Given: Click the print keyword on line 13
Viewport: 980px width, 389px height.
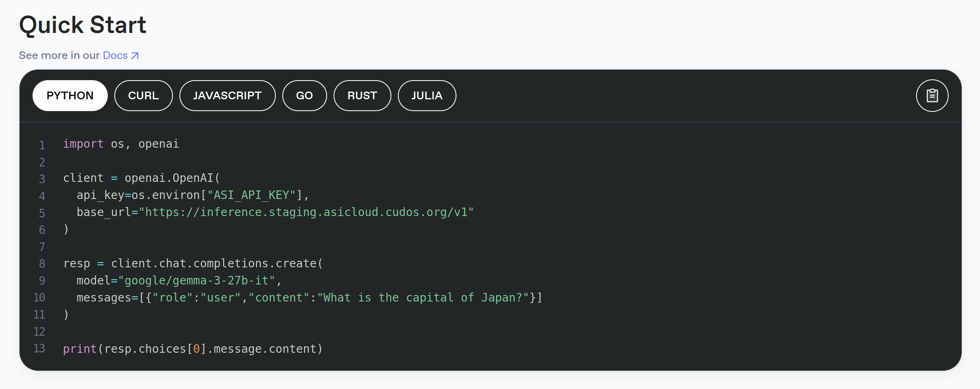Looking at the screenshot, I should coord(80,349).
